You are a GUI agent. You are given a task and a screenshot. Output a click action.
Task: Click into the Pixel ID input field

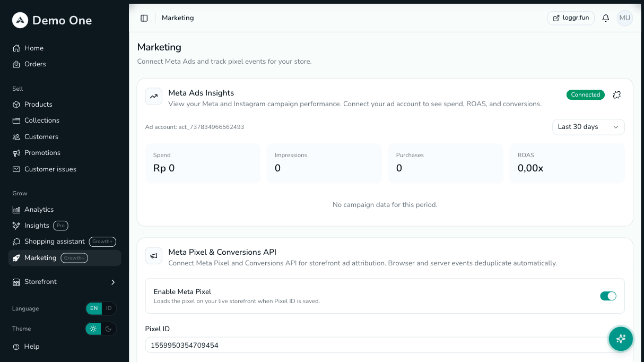385,345
